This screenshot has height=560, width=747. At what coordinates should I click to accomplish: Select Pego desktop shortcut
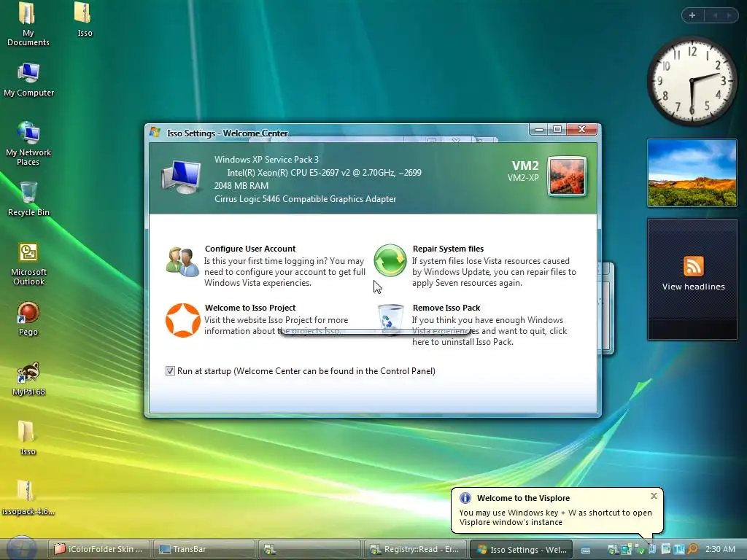(28, 319)
